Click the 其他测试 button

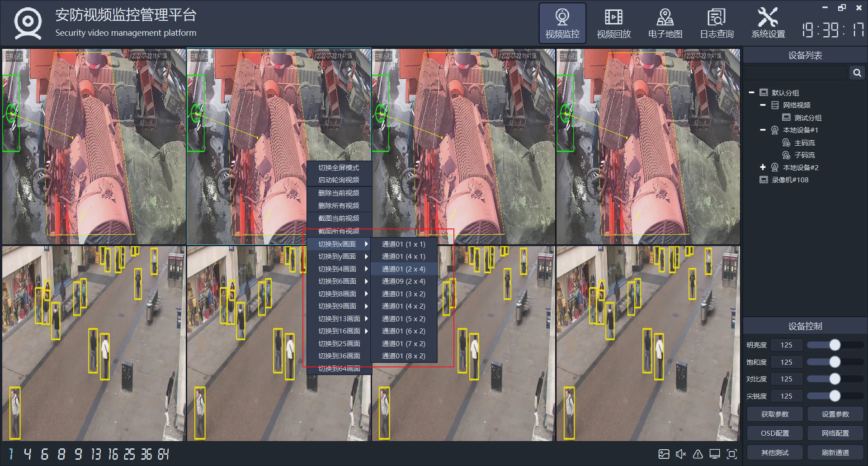[x=775, y=452]
